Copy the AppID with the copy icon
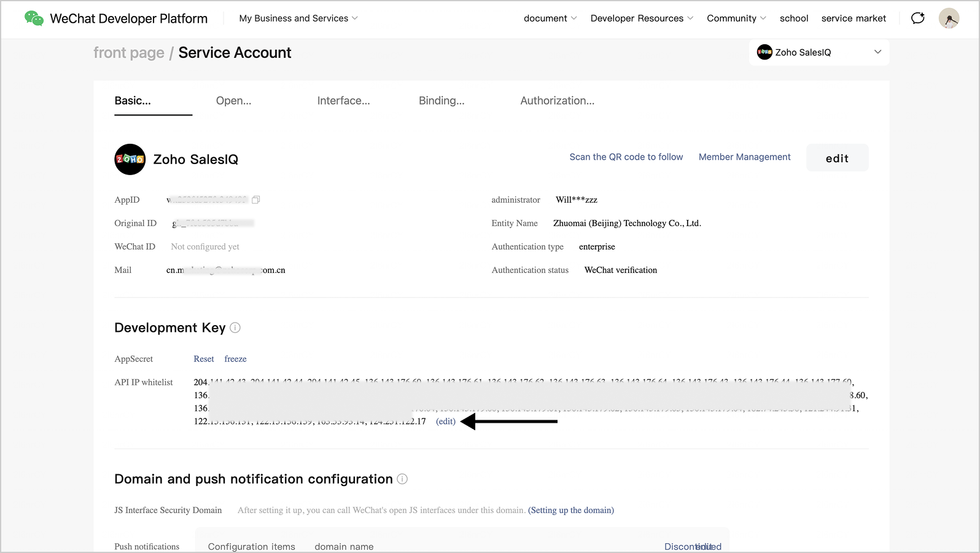The width and height of the screenshot is (980, 553). pos(256,200)
